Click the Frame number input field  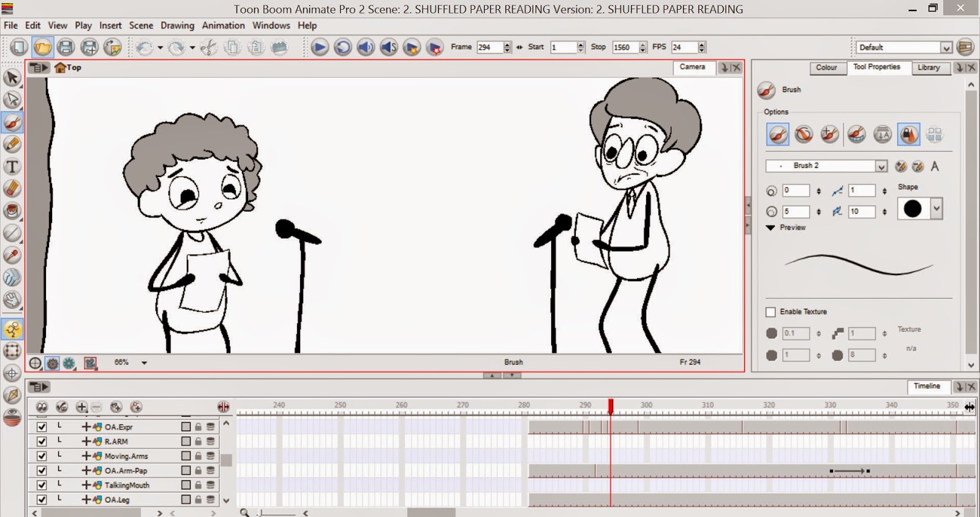pos(489,47)
